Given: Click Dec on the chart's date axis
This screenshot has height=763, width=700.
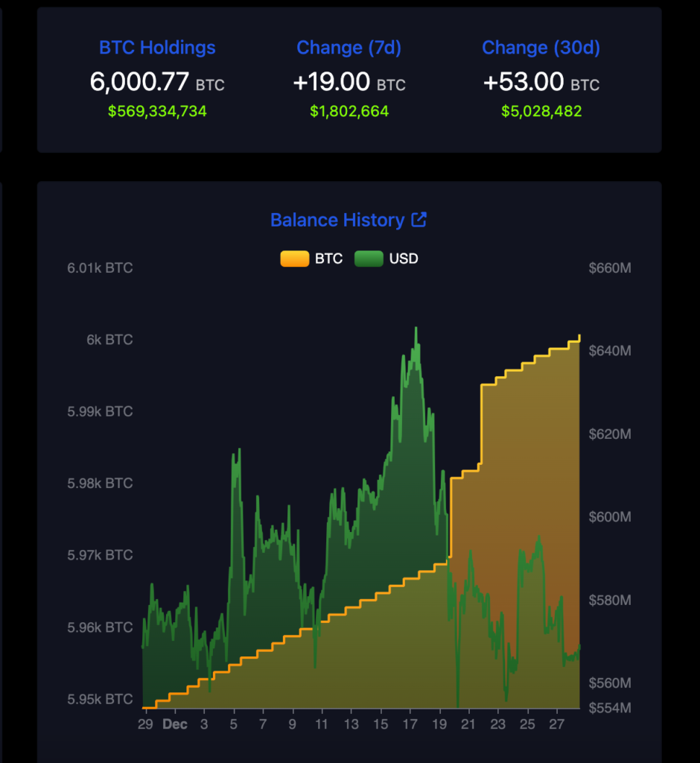Looking at the screenshot, I should click(x=175, y=724).
